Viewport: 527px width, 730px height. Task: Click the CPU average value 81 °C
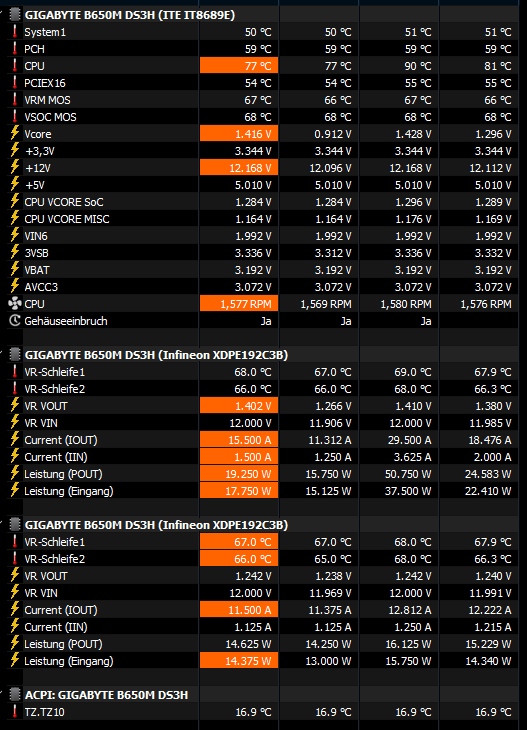(x=498, y=66)
